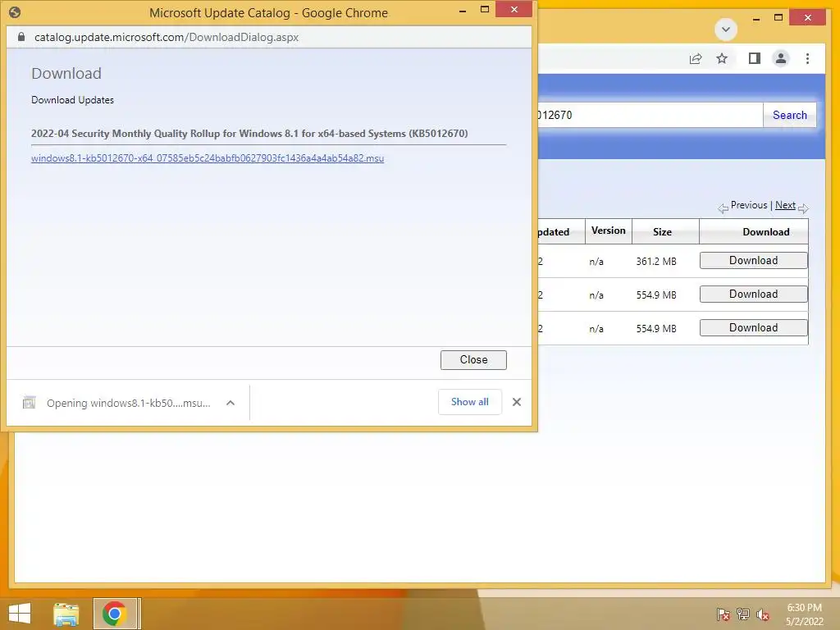Open Action Center flag icon in tray

pyautogui.click(x=723, y=614)
